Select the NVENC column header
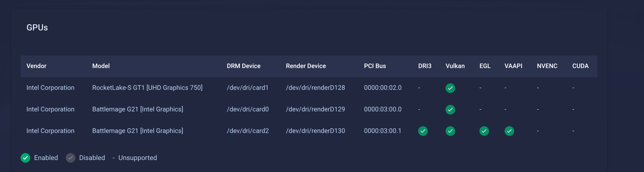 coord(547,66)
